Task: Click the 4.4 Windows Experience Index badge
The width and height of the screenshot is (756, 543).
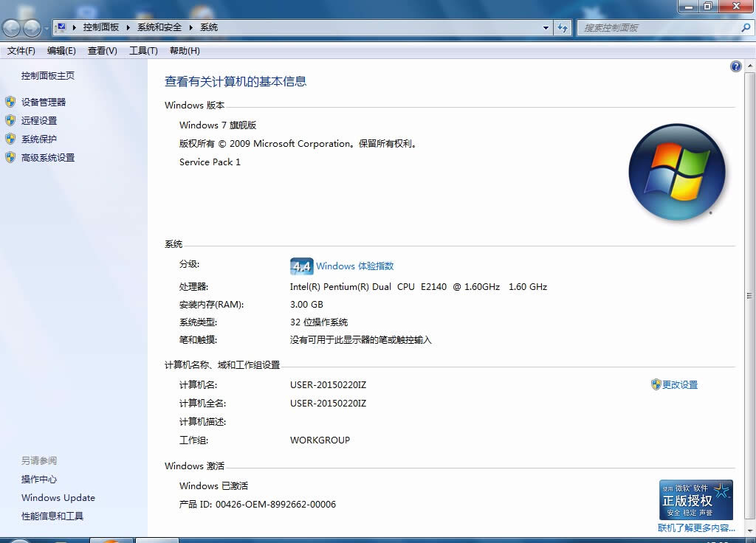Action: 301,266
